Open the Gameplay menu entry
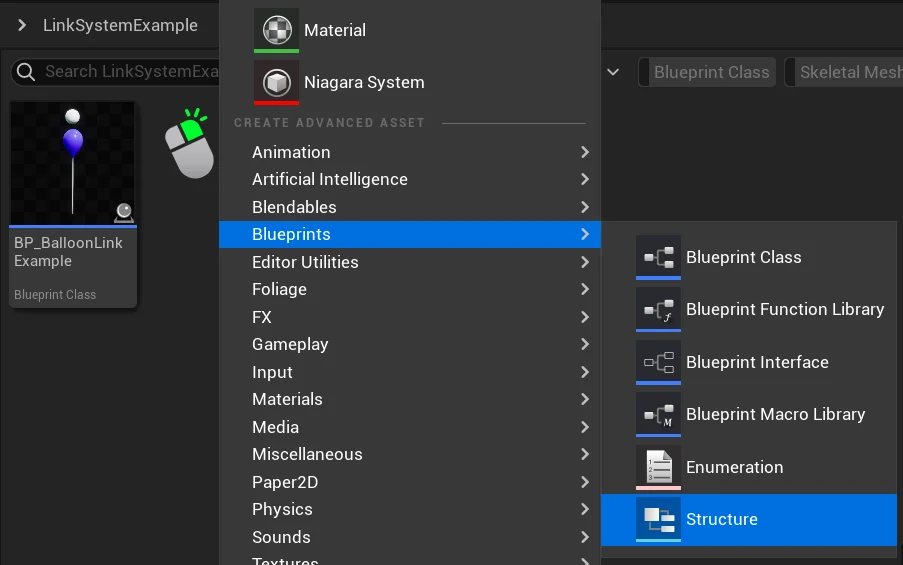The image size is (903, 565). [290, 344]
